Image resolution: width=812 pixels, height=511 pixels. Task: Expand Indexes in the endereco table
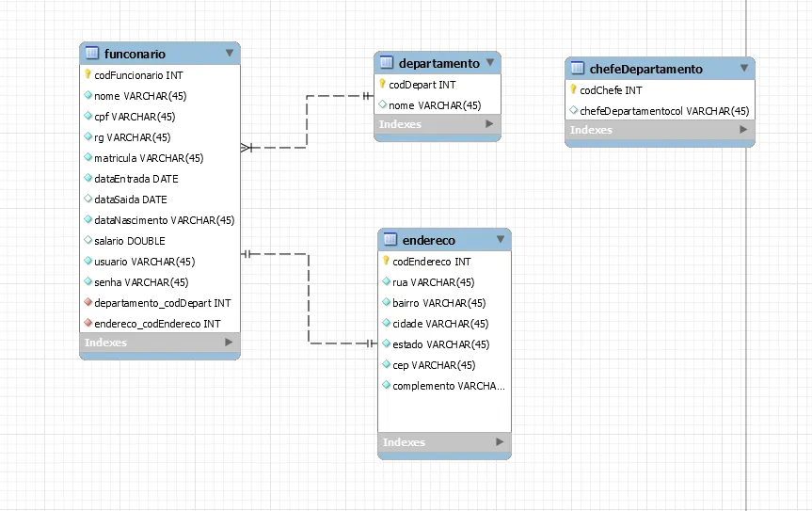pyautogui.click(x=499, y=442)
